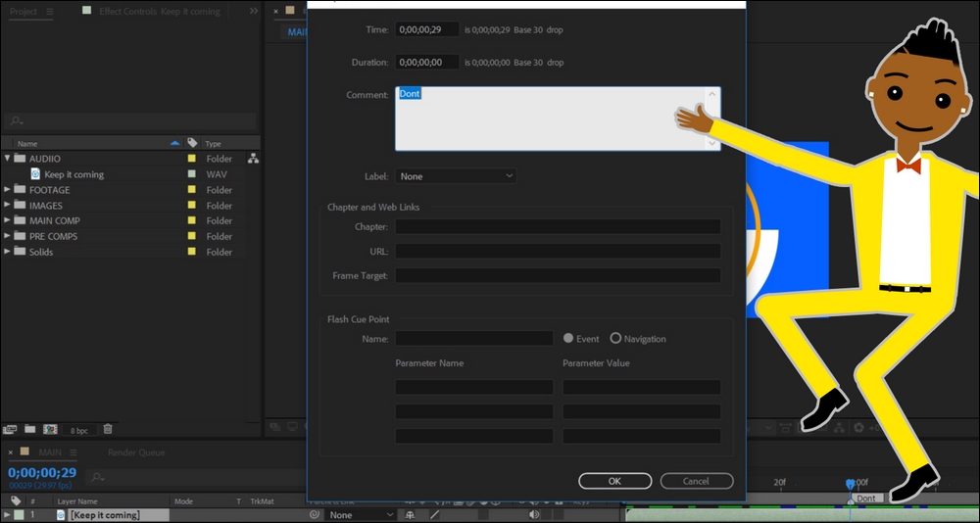Click the search icon in Timeline panel
Viewport: 980px width, 523px height.
[x=97, y=477]
